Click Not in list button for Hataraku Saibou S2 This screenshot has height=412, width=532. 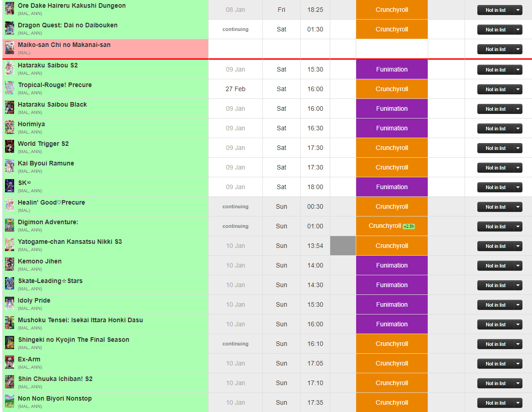[496, 70]
